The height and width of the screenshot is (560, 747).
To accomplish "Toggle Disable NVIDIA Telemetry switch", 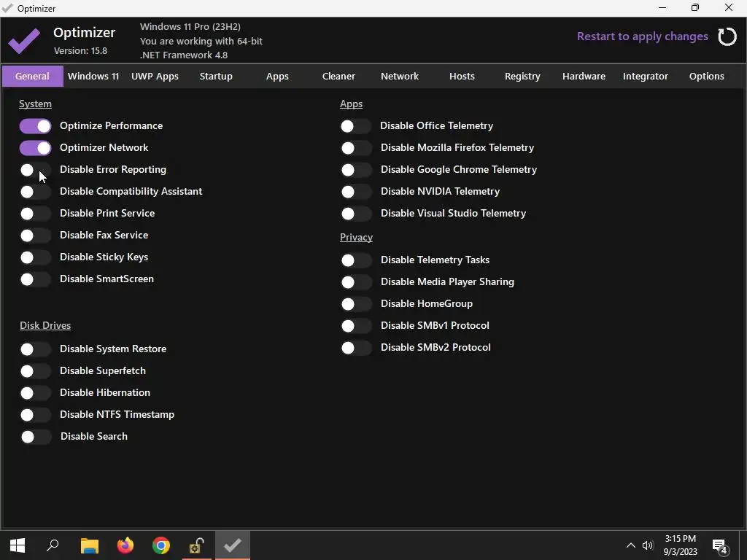I will click(x=356, y=192).
